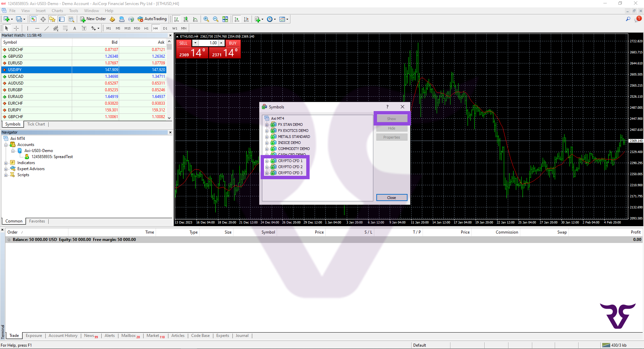Viewport: 644px width, 349px height.
Task: Toggle the AutoTrading button
Action: click(x=152, y=19)
